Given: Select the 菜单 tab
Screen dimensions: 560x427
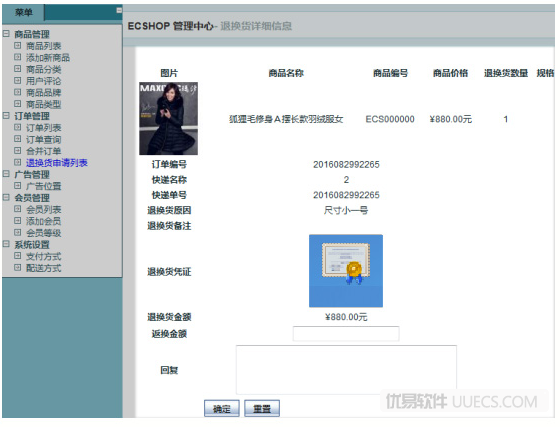Looking at the screenshot, I should point(24,12).
